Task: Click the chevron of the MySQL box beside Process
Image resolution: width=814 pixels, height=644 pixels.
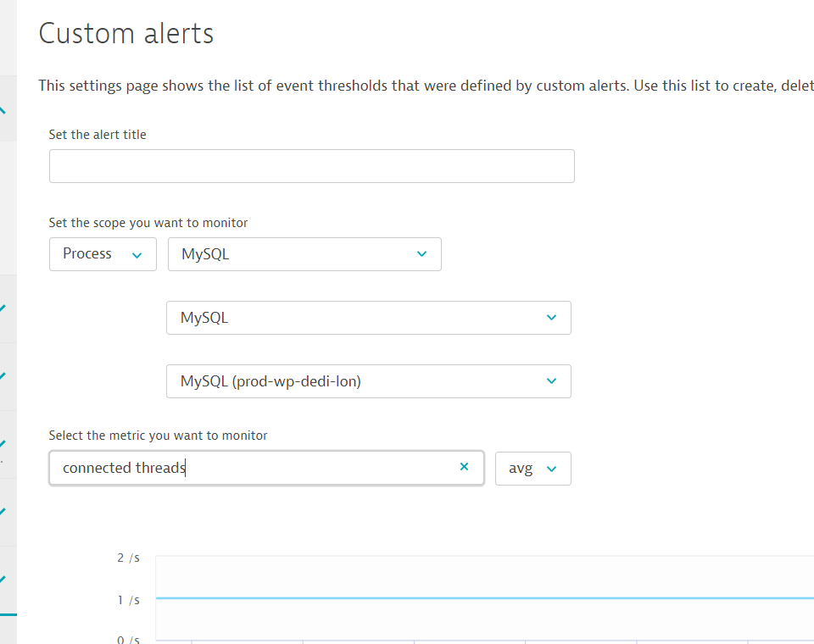Action: click(x=422, y=254)
